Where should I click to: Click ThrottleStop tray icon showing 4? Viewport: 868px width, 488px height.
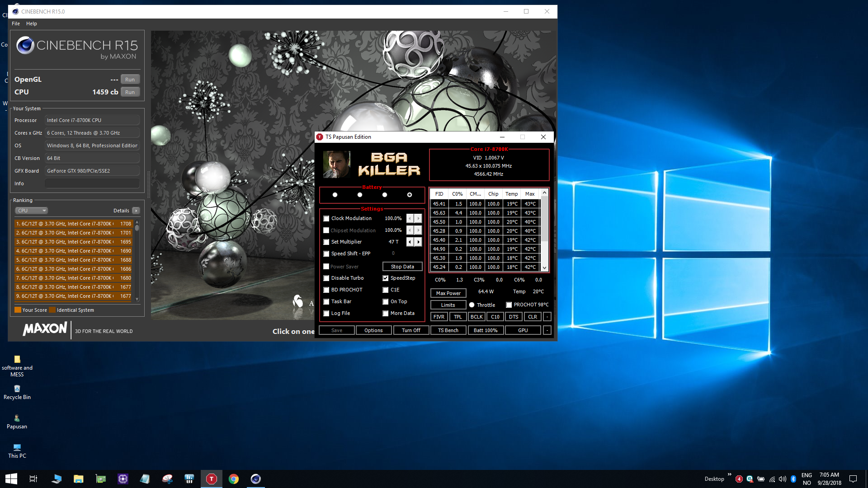point(739,479)
